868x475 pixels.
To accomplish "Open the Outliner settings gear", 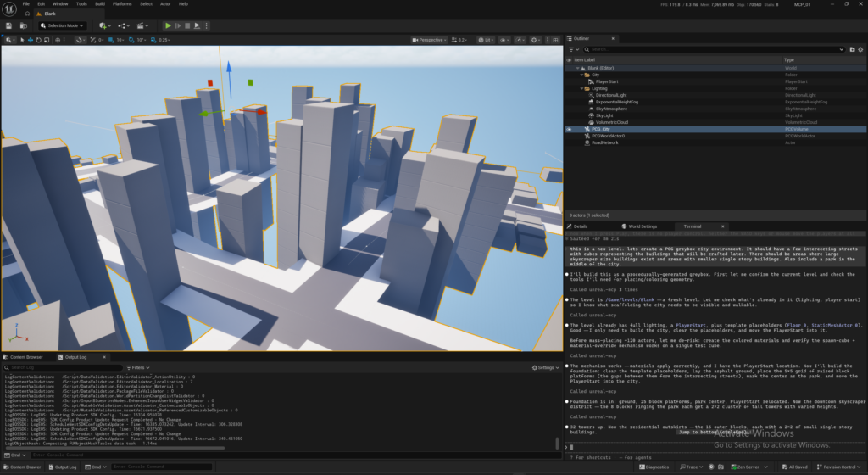I will (x=861, y=49).
